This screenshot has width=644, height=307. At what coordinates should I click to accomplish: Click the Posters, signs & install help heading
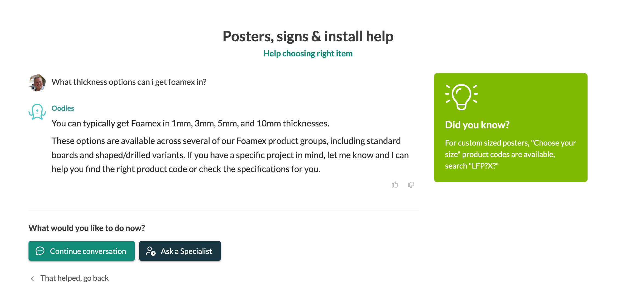tap(308, 36)
